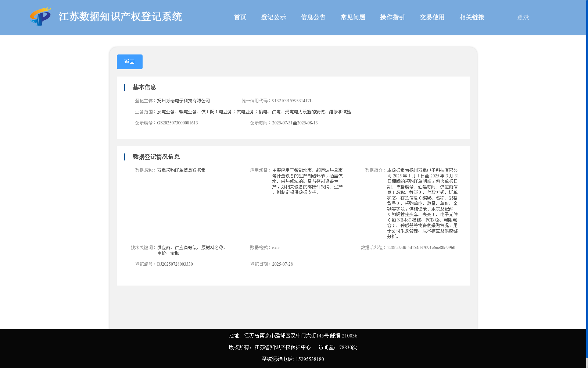
Task: Click the 数据简介 description paragraph
Action: point(423,204)
